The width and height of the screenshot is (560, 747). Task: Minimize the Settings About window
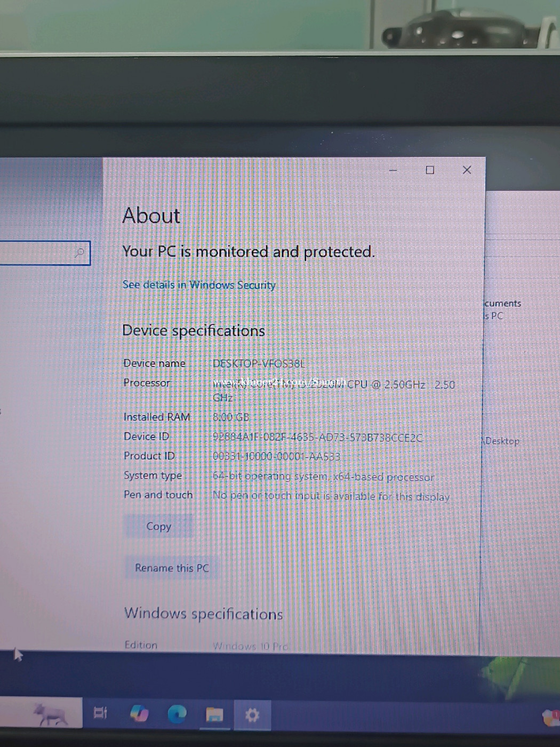(393, 170)
